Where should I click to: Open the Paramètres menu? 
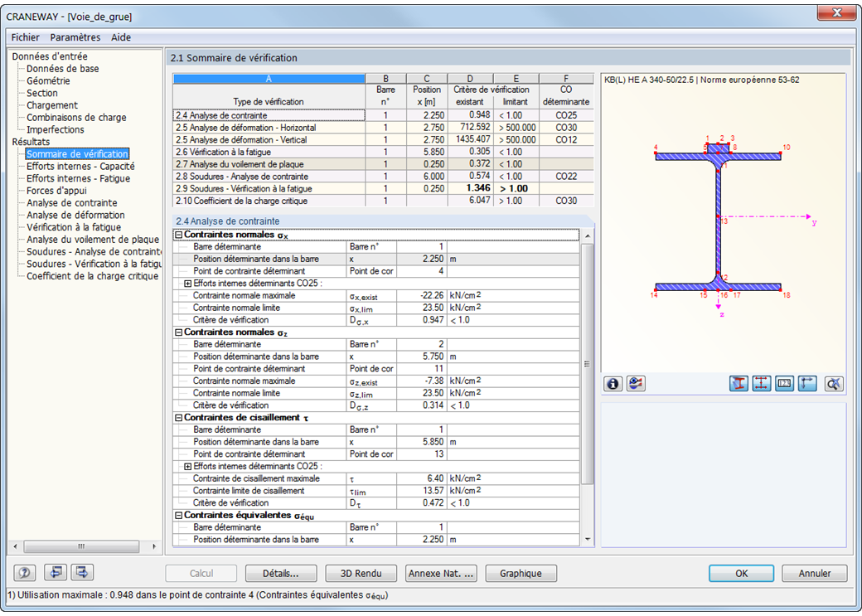(75, 37)
